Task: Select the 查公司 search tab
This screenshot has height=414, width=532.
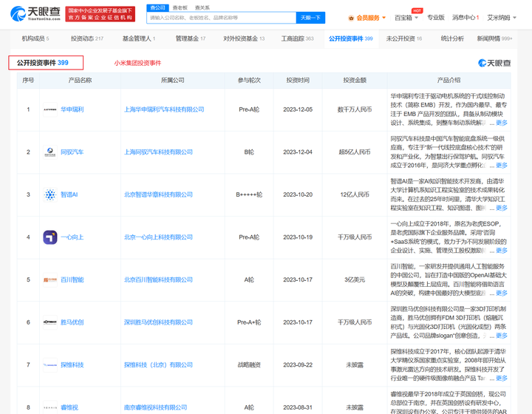Action: 158,7
